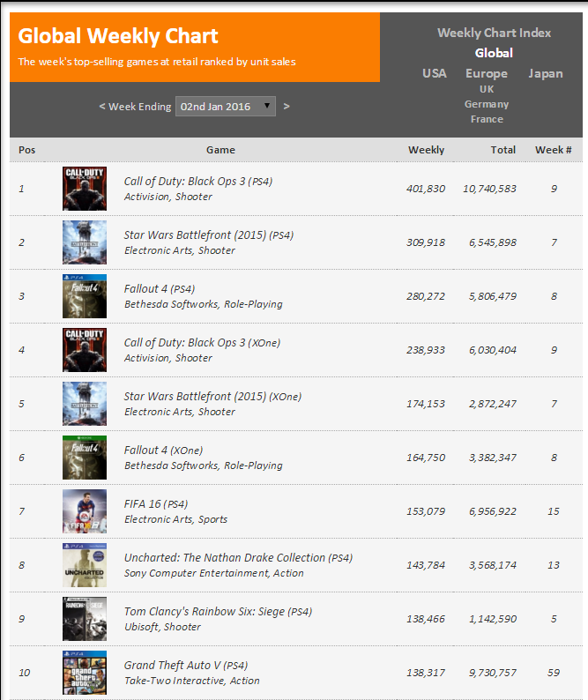Go to the next week arrow
588x700 pixels.
(x=287, y=107)
